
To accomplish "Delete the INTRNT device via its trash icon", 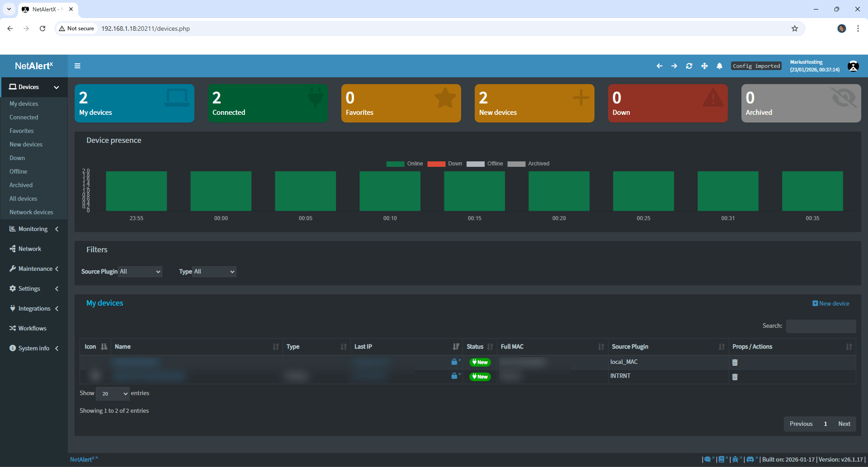I will coord(735,377).
